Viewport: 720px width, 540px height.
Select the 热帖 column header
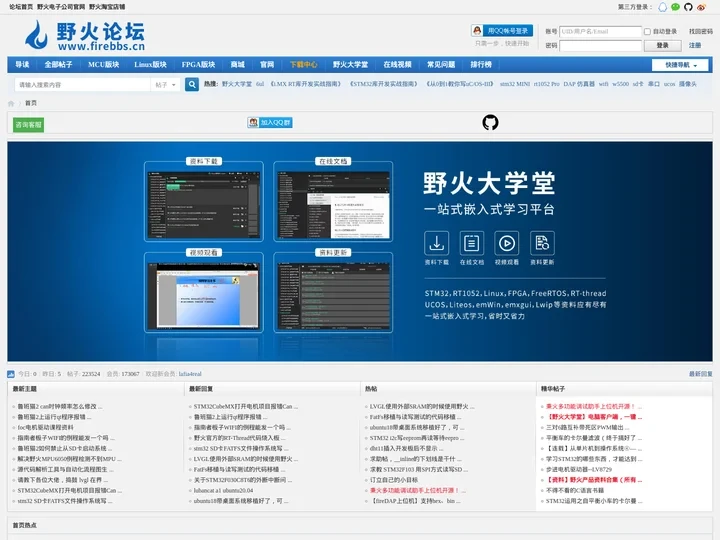371,389
